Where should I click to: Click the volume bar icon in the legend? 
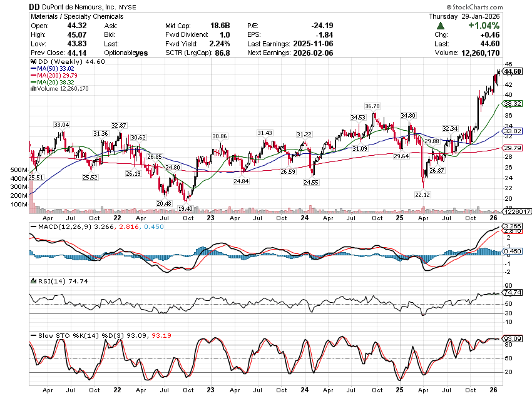point(33,89)
